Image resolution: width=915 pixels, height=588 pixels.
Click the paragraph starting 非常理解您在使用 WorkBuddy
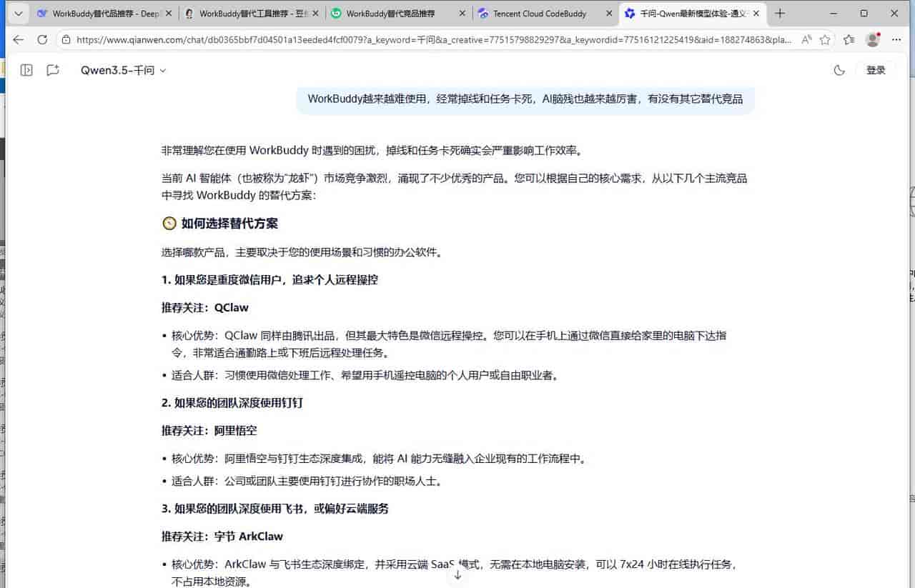pos(372,151)
